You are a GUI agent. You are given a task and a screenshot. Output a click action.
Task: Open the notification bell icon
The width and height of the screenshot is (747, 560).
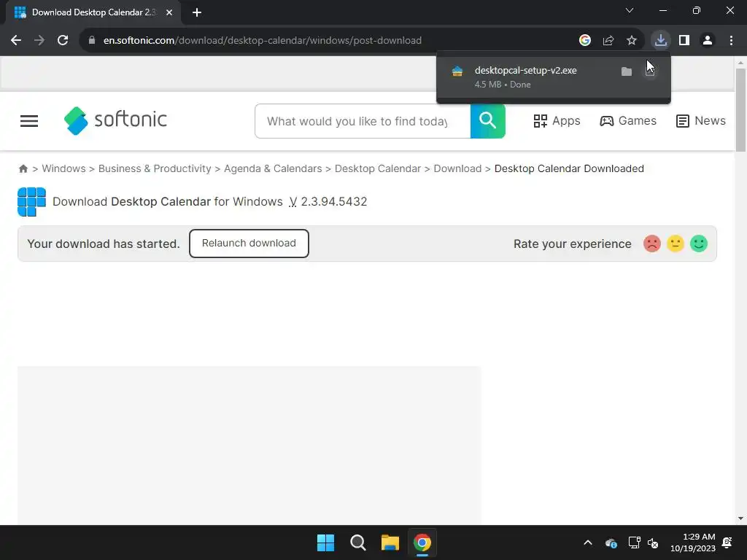pos(727,542)
